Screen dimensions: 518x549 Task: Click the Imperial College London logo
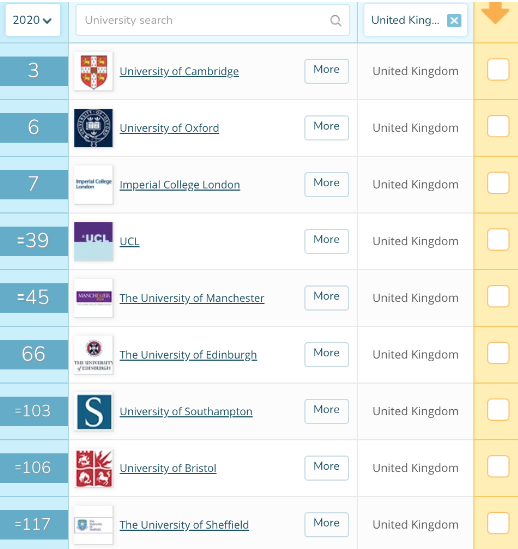(x=94, y=185)
